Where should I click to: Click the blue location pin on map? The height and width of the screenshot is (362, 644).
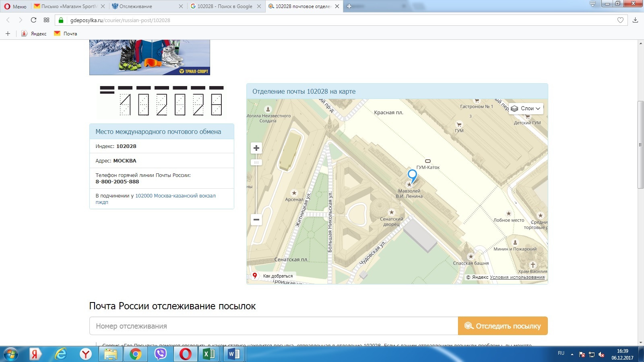tap(412, 176)
